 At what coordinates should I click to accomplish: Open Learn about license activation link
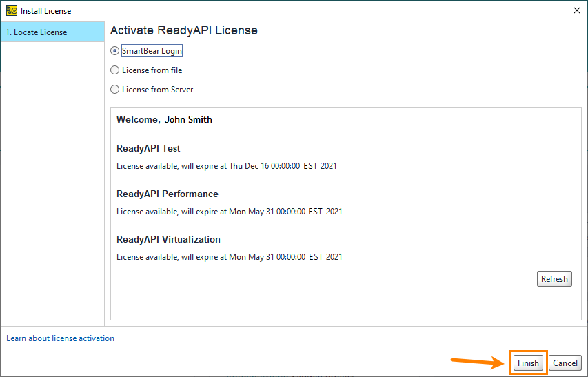click(x=61, y=338)
